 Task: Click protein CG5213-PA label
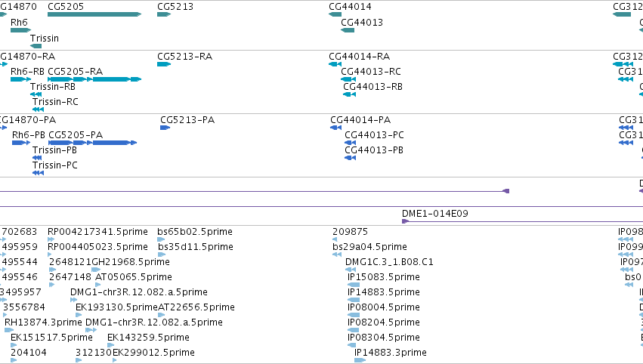point(187,119)
